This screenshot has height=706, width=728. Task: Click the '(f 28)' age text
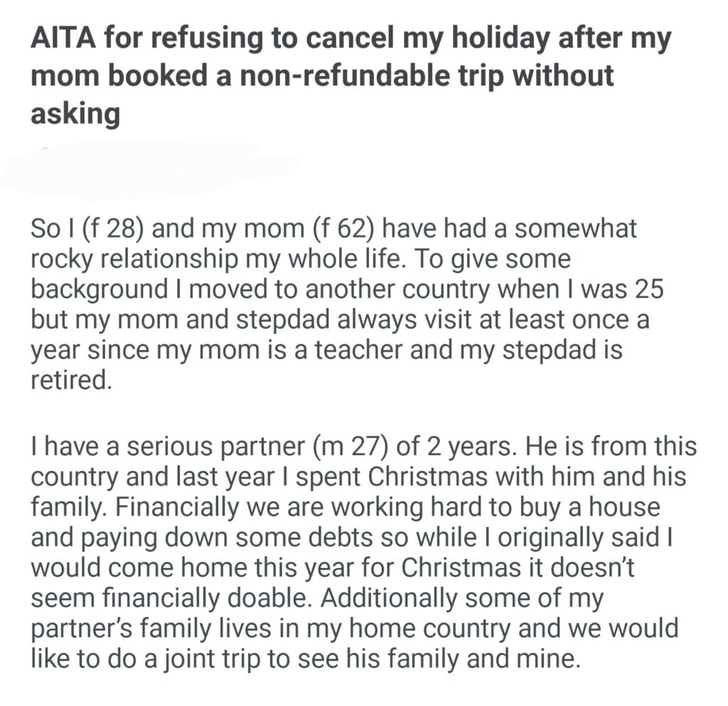click(x=107, y=230)
